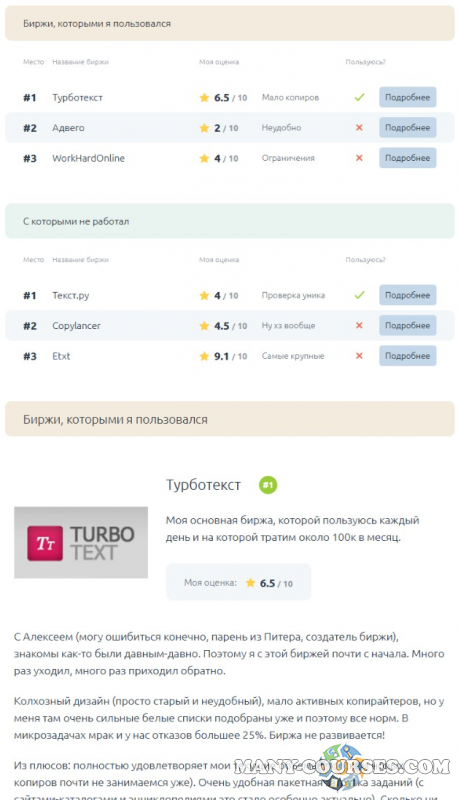Open Подробнее for Copylancer

[408, 326]
